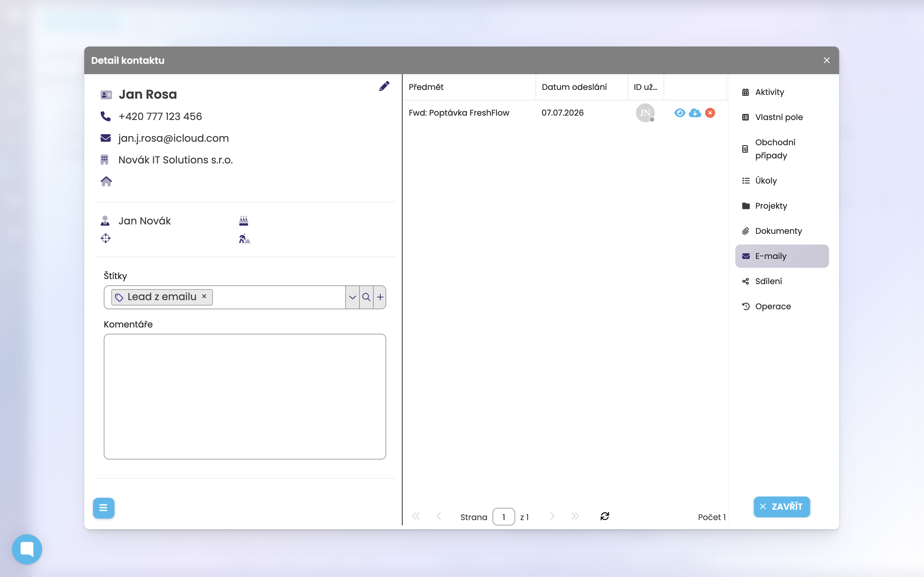Viewport: 924px width, 577px height.
Task: Search tags with magnifier icon
Action: [x=366, y=297]
